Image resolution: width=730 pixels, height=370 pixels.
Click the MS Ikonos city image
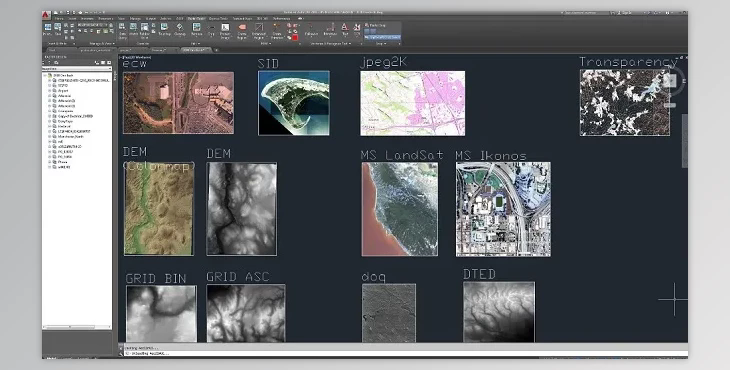coord(503,209)
